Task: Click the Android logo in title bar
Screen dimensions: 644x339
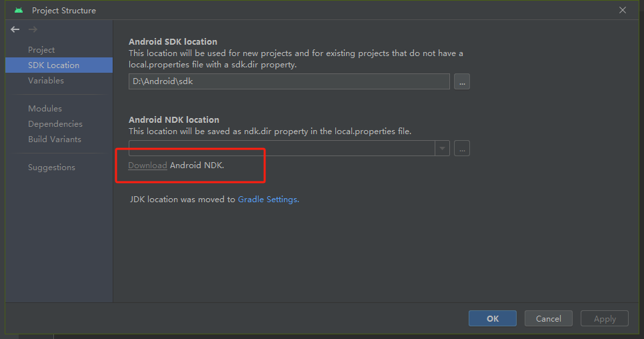Action: (x=19, y=10)
